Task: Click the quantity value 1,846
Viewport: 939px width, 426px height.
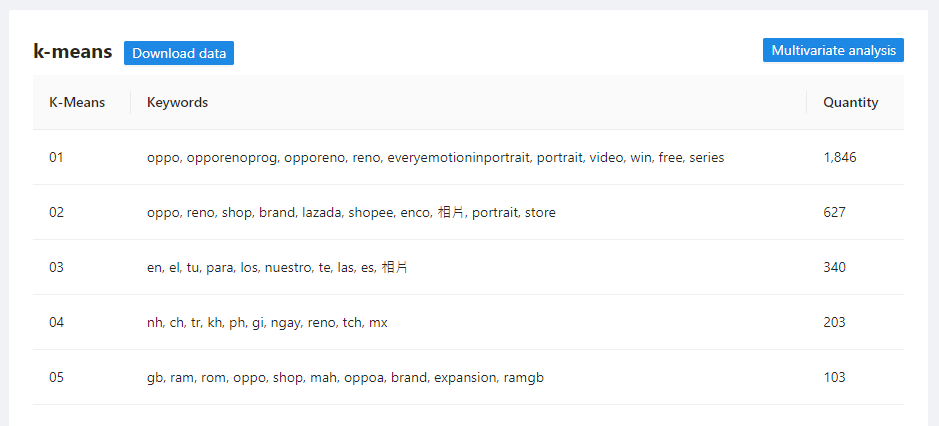Action: (x=840, y=157)
